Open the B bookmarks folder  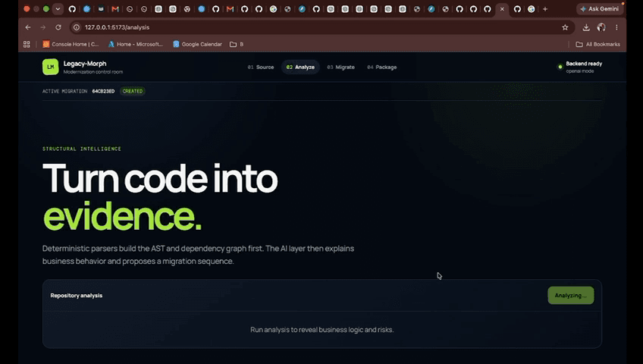[237, 44]
